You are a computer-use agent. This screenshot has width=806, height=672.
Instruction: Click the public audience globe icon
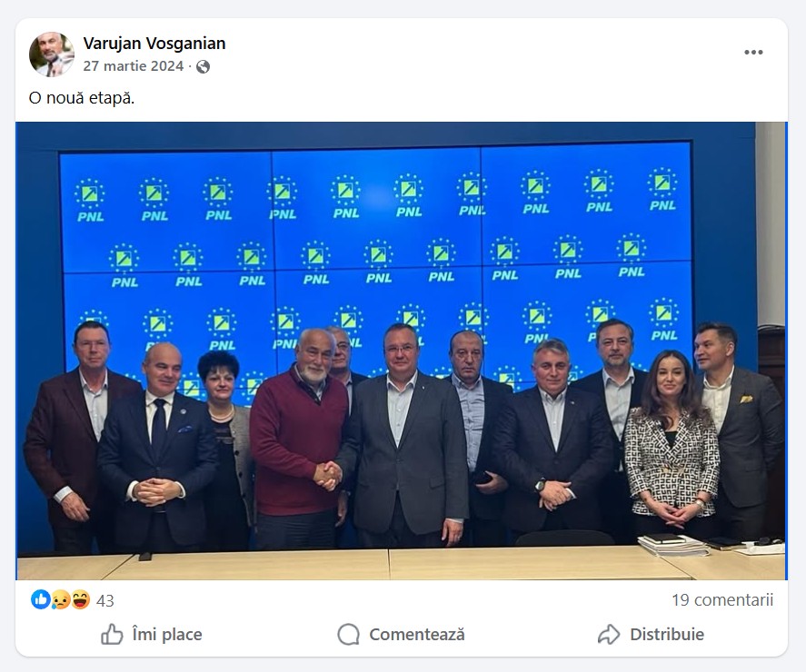(x=203, y=67)
